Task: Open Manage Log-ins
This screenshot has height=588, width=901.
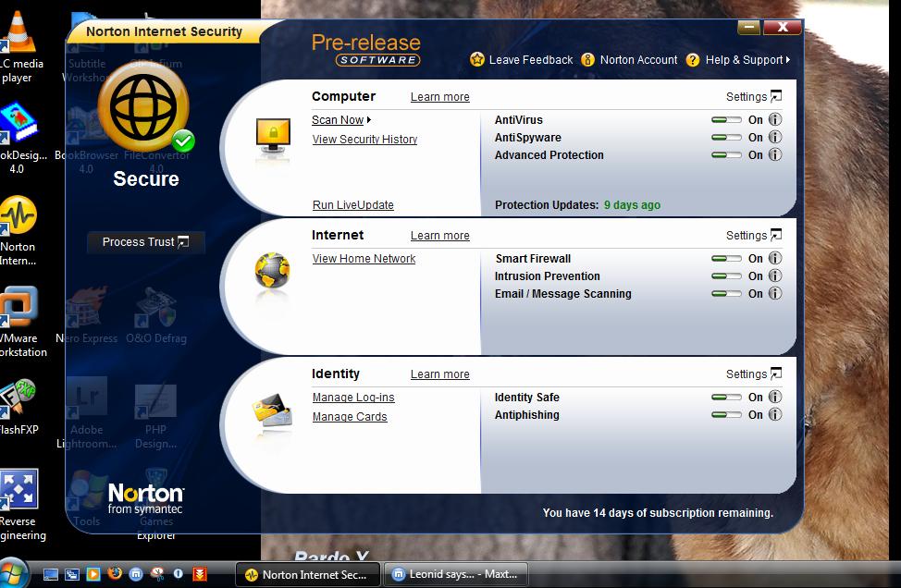Action: coord(353,398)
